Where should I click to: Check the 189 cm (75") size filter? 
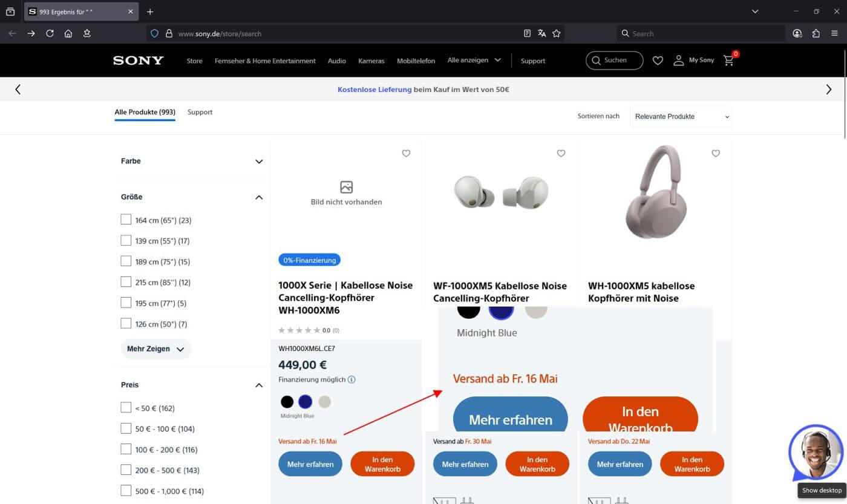(126, 261)
